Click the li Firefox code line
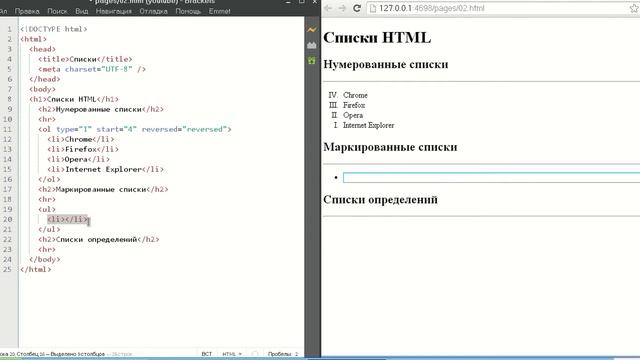Screen dimensions: 640x360 click(x=83, y=149)
